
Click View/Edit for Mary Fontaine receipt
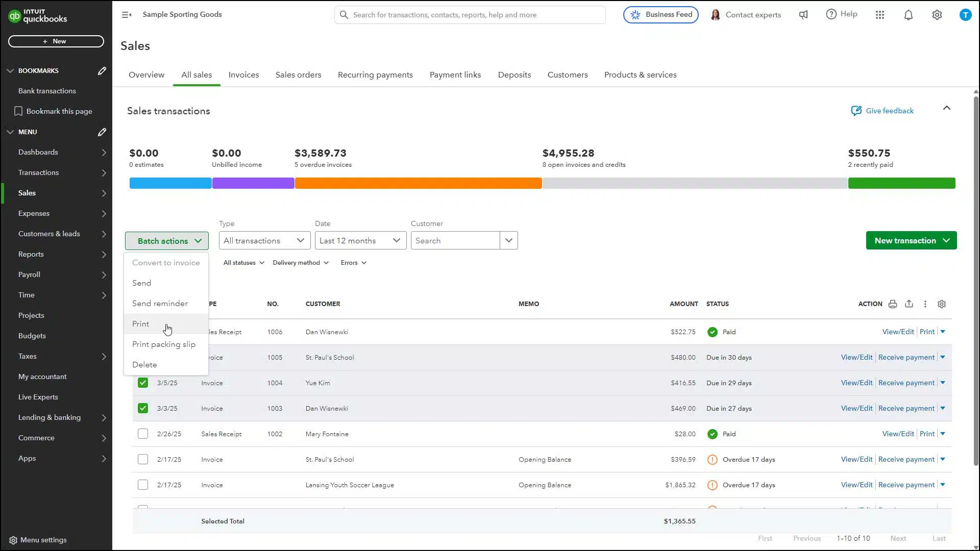click(x=898, y=434)
